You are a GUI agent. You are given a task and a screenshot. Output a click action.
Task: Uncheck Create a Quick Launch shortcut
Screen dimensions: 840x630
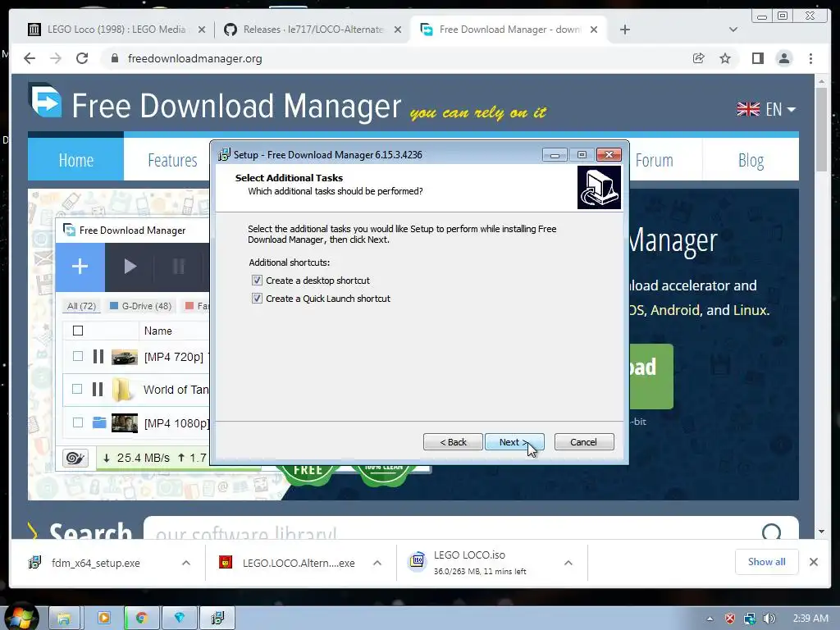tap(257, 299)
